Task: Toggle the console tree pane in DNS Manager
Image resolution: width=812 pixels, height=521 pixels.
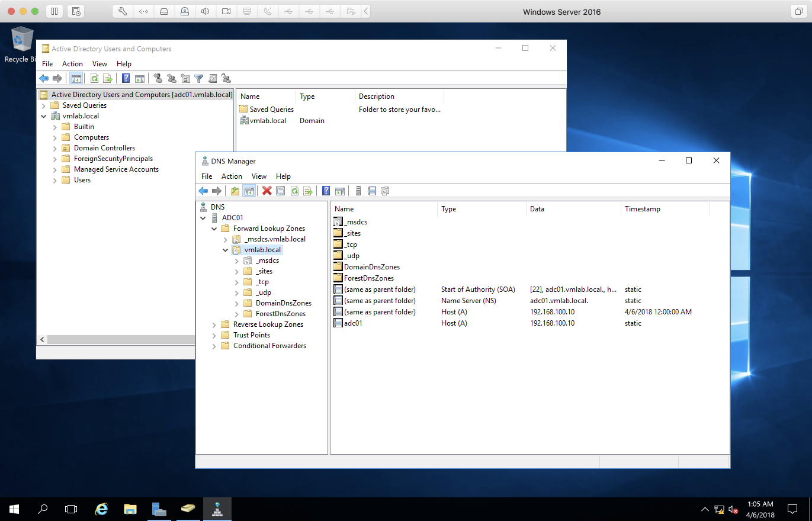Action: pos(249,191)
